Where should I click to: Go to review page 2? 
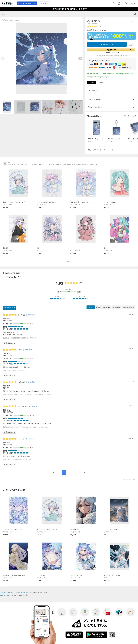[69, 472]
